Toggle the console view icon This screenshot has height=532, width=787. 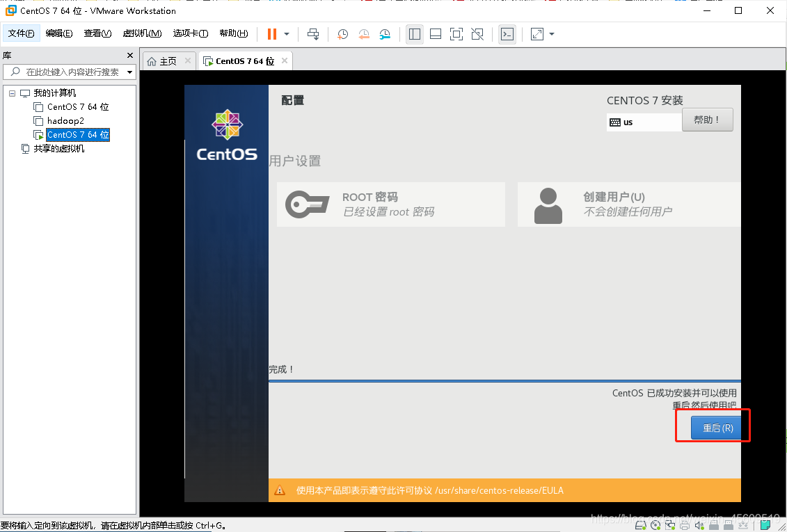click(507, 34)
